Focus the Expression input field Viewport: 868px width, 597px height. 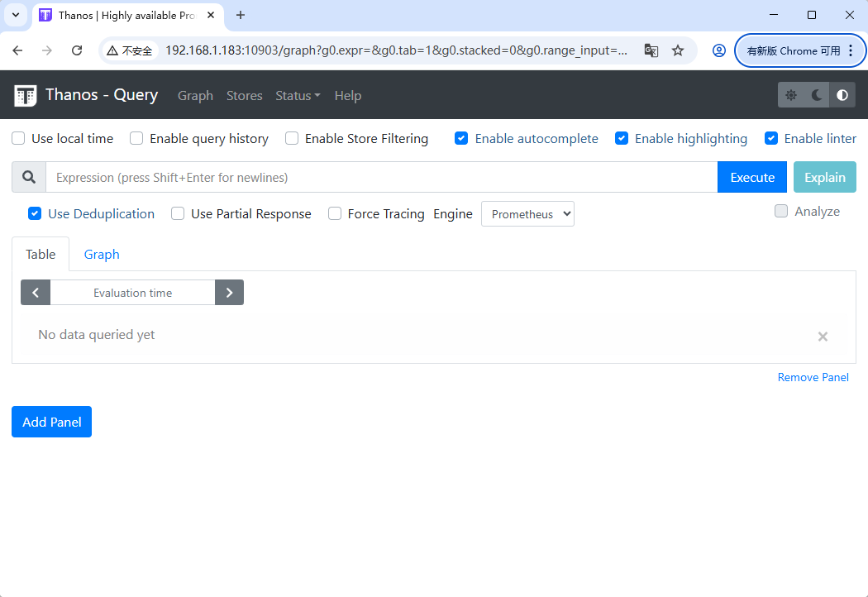[x=380, y=177]
